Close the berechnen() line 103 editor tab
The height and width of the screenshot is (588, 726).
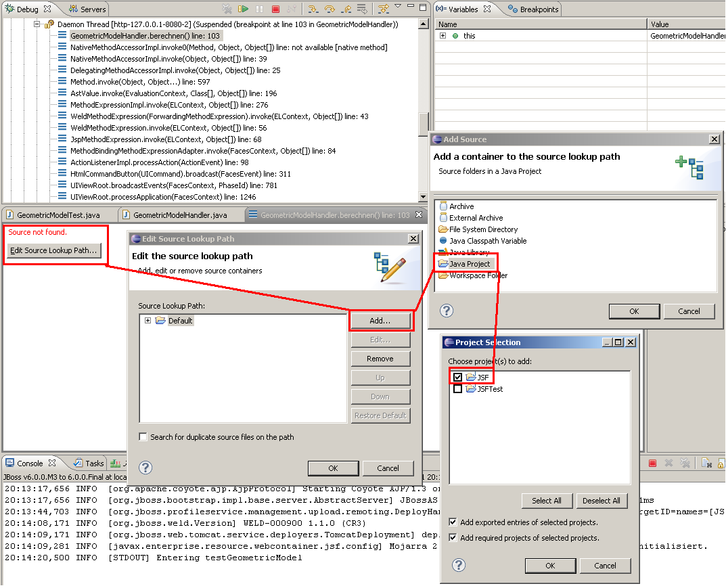click(419, 214)
